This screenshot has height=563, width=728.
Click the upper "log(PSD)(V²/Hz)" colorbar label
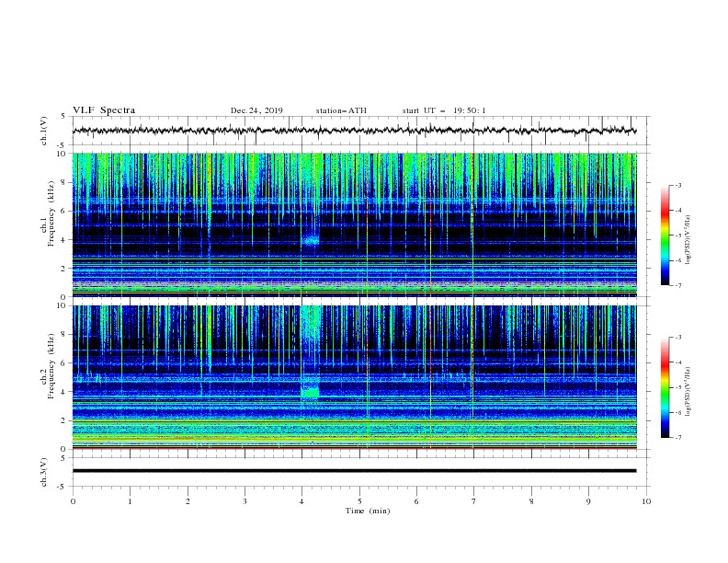tap(688, 240)
